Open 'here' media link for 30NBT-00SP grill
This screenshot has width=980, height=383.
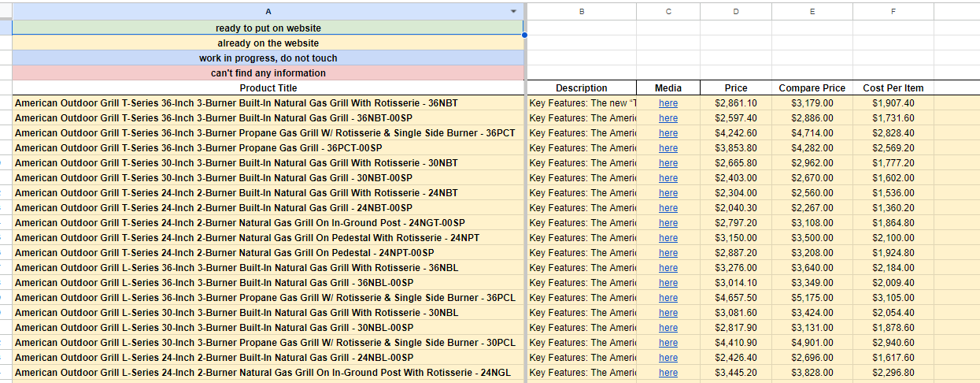click(668, 178)
